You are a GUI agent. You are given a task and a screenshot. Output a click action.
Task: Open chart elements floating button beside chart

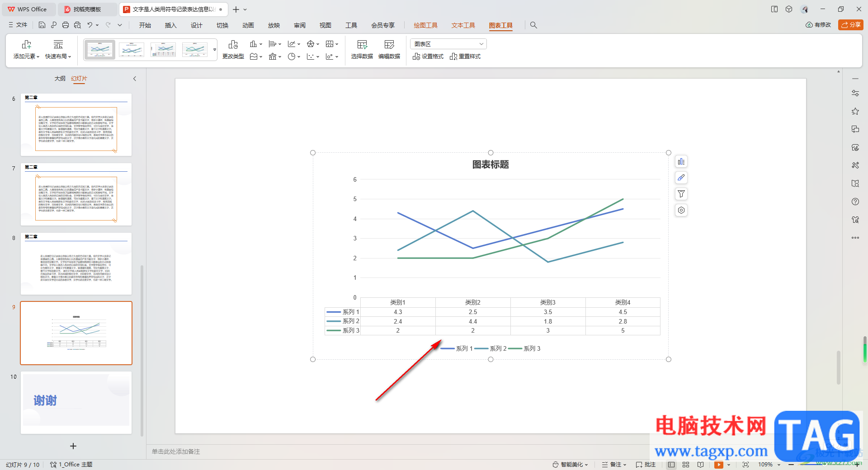(681, 162)
